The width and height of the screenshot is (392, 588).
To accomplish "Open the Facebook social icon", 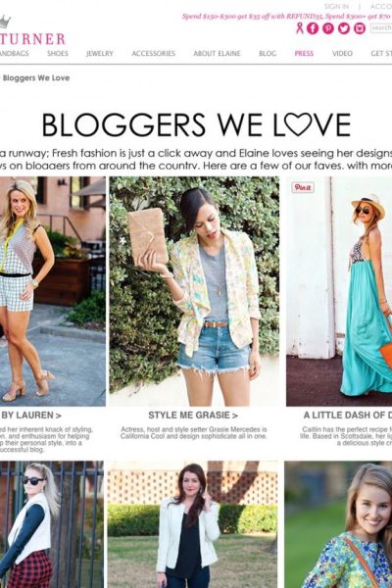I will coord(313,28).
